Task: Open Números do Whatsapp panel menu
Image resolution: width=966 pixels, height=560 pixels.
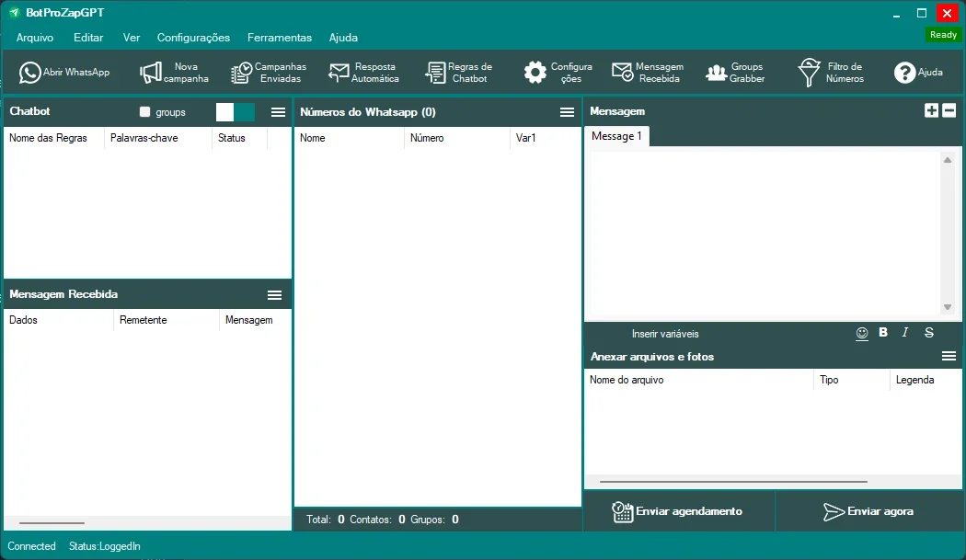Action: tap(568, 112)
